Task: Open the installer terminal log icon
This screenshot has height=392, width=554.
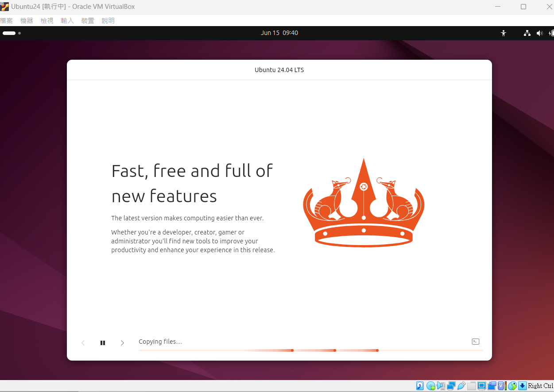Action: [476, 342]
